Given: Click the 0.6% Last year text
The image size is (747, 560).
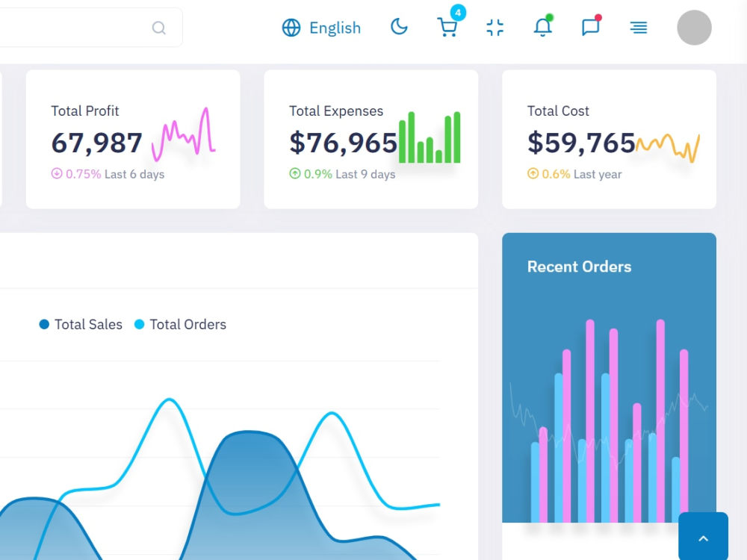Looking at the screenshot, I should 582,174.
